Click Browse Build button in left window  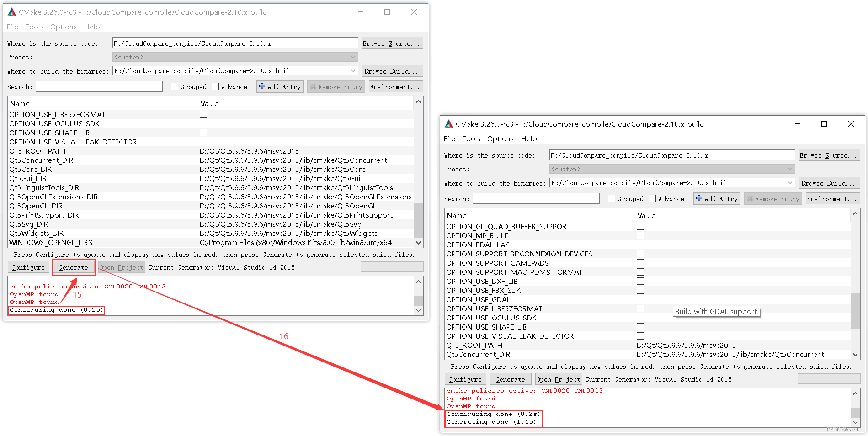[x=392, y=71]
